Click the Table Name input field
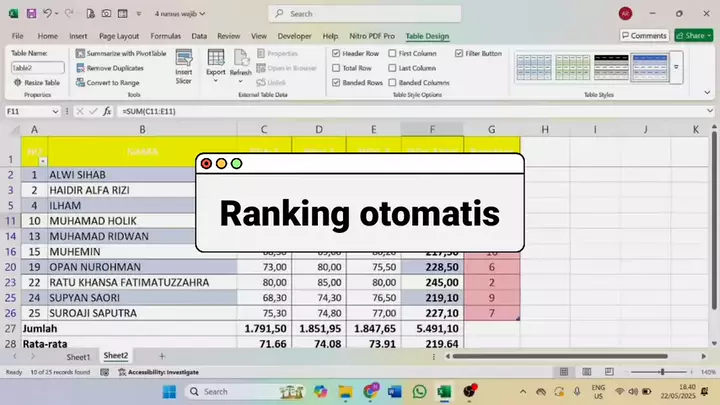720x405 pixels. point(36,67)
